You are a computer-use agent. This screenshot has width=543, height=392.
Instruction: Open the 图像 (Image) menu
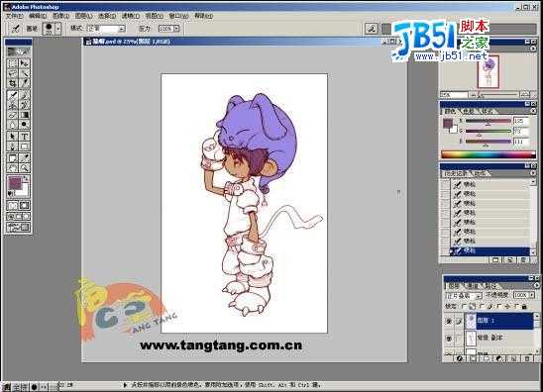[60, 16]
